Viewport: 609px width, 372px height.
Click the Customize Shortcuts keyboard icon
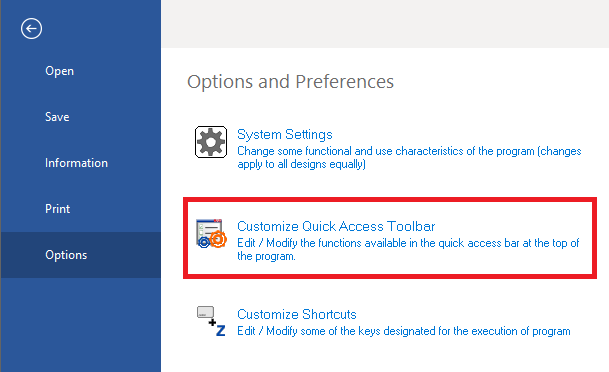[211, 321]
